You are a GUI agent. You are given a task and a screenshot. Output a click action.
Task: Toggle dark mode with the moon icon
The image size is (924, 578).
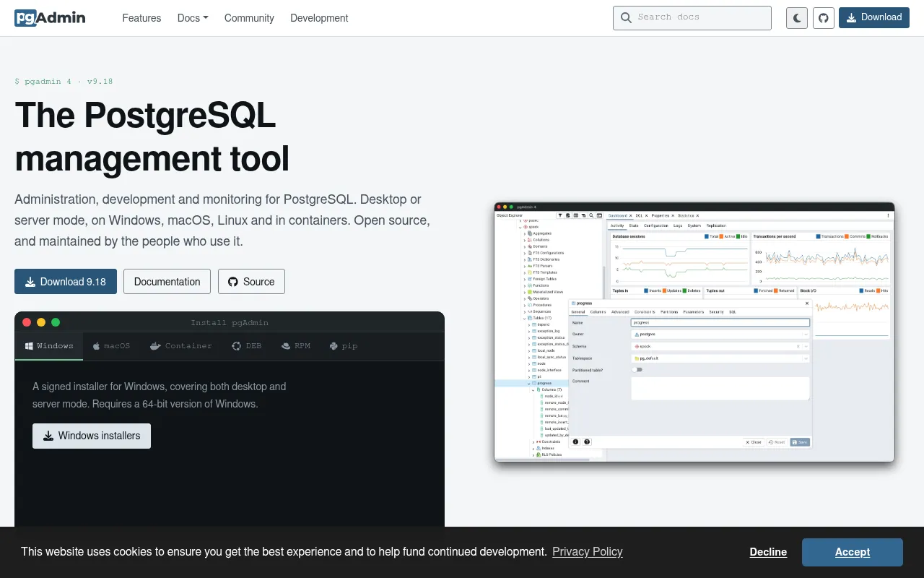point(797,18)
